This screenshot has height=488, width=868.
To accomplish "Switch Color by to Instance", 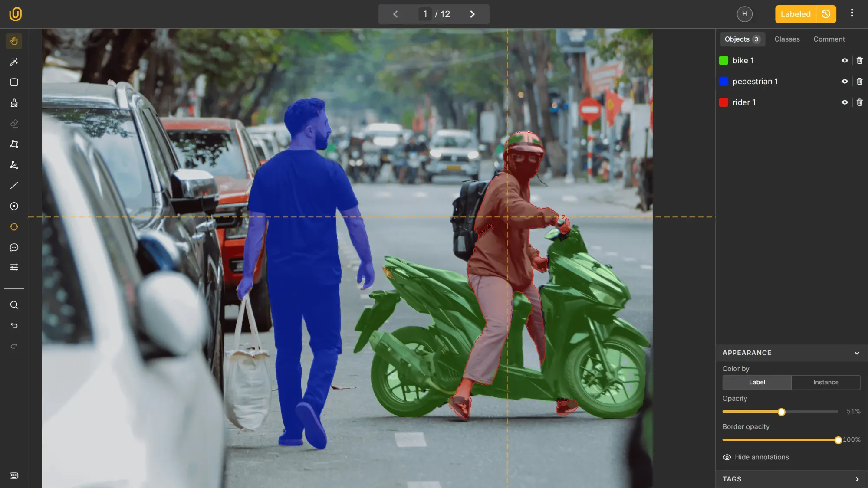I will (825, 382).
